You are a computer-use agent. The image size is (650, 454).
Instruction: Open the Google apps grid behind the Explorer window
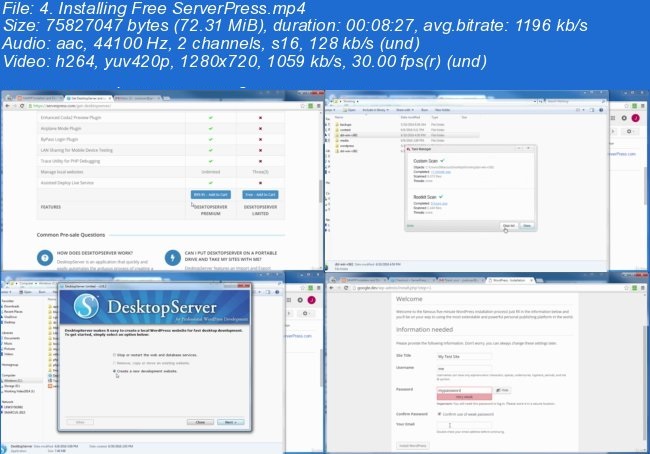point(613,119)
